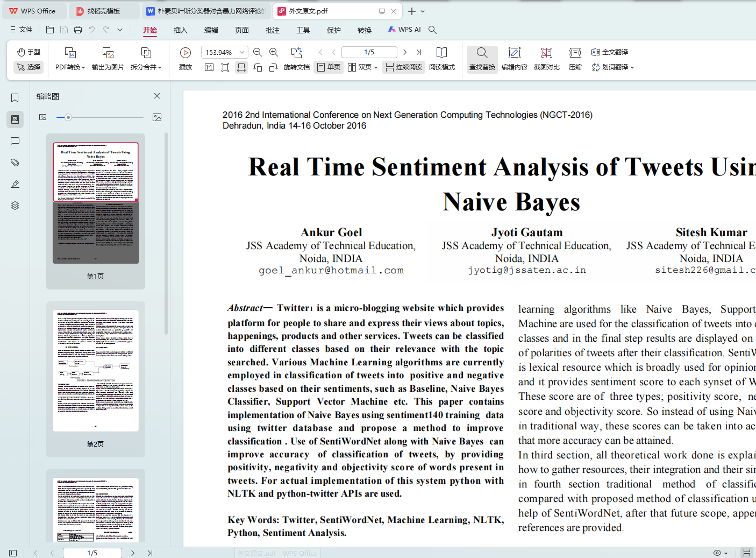The width and height of the screenshot is (756, 558).
Task: Open the bookmark panel in left sidebar
Action: pyautogui.click(x=15, y=98)
